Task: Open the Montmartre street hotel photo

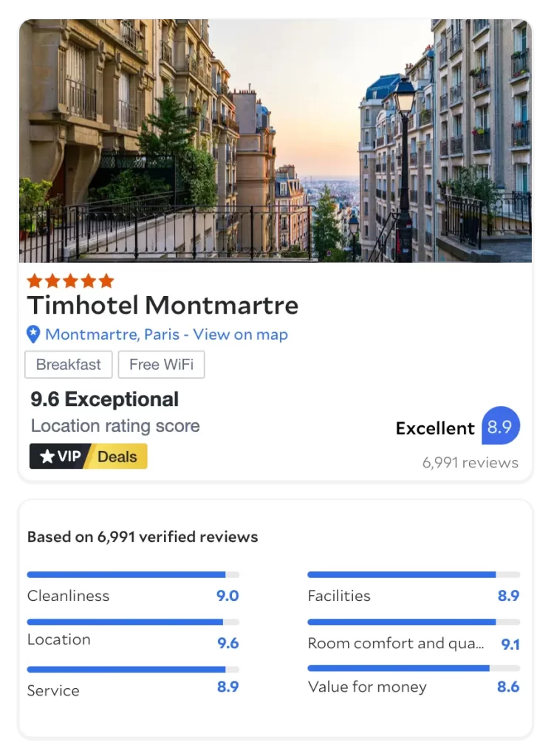Action: (x=275, y=140)
